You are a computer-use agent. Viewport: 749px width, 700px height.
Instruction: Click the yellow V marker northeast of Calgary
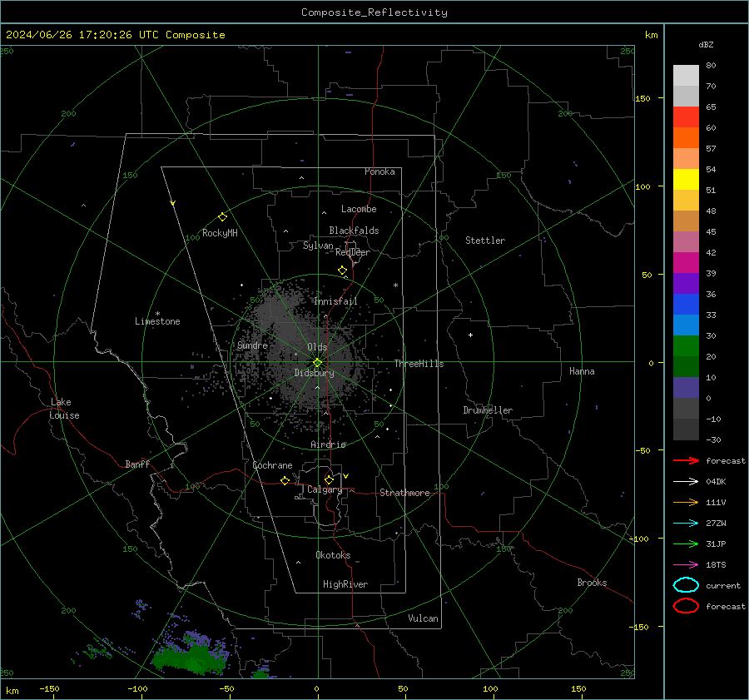pos(346,476)
